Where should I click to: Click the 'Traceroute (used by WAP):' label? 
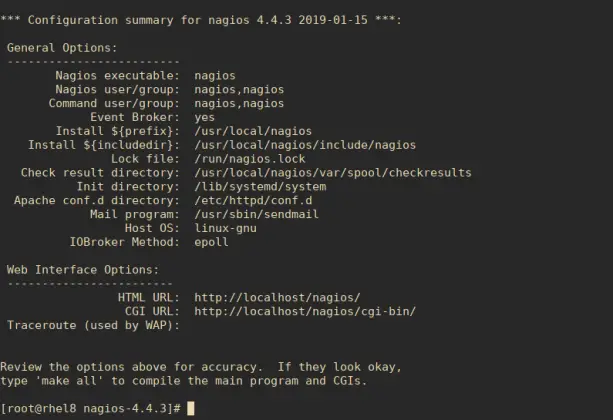click(x=93, y=325)
